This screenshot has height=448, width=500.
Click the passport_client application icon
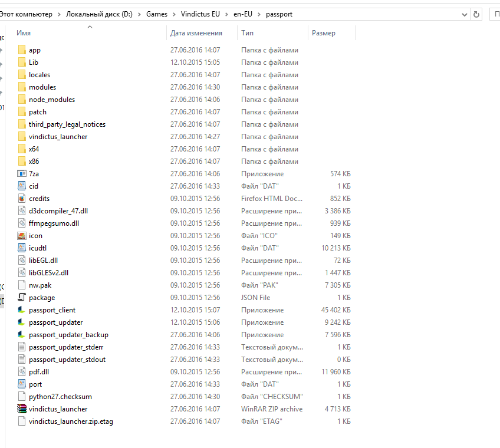(22, 310)
